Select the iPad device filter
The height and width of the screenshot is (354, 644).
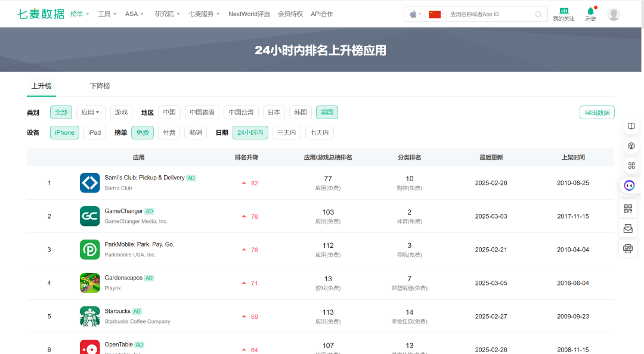[x=94, y=132]
